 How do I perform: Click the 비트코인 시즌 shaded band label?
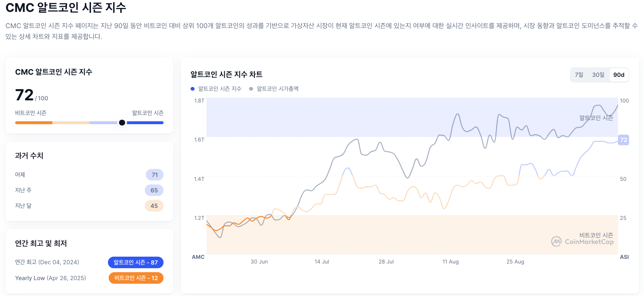click(x=596, y=235)
